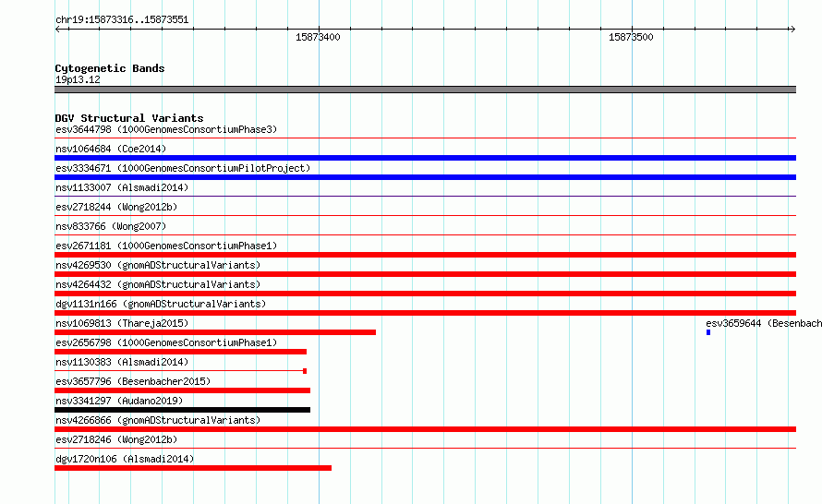This screenshot has height=504, width=822.
Task: Select the red bar of dgv1720n106
Action: coord(193,468)
